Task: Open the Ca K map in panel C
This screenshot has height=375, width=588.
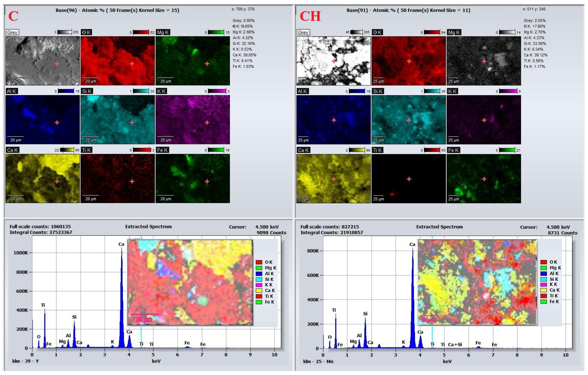Action: pos(43,178)
